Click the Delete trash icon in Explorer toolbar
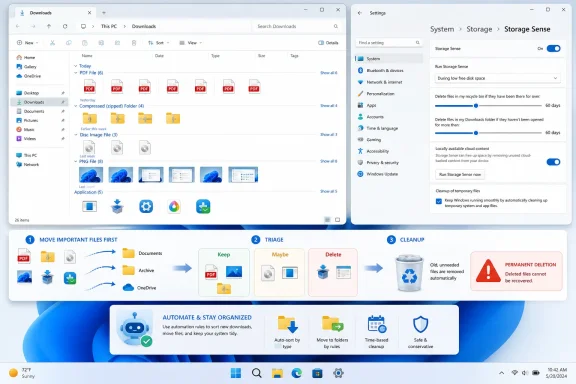 click(134, 43)
